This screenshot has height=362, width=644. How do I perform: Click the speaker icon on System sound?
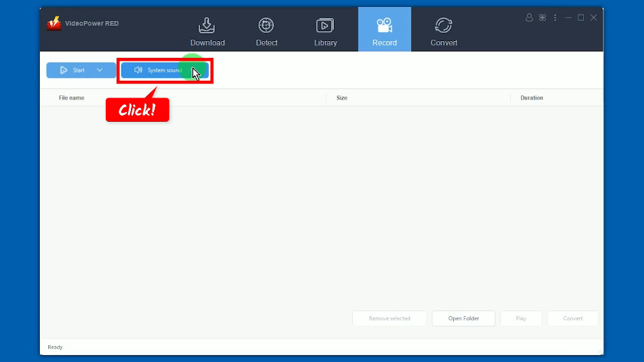pos(138,70)
